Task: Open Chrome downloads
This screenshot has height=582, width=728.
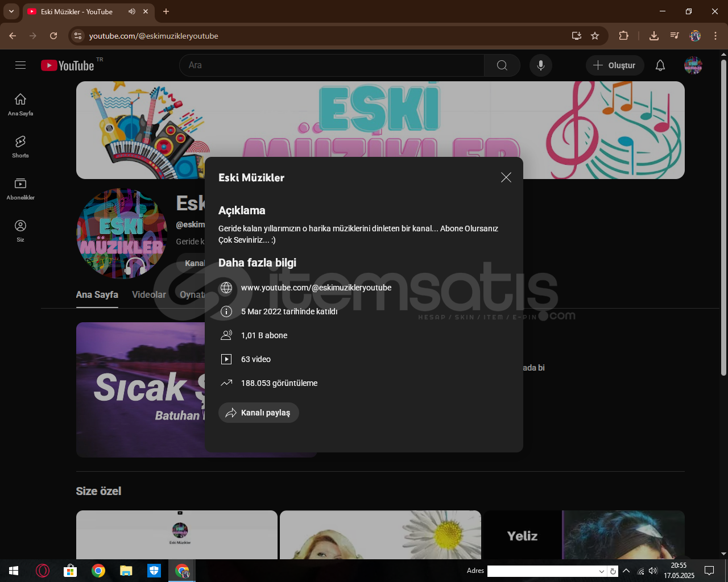Action: click(x=654, y=36)
